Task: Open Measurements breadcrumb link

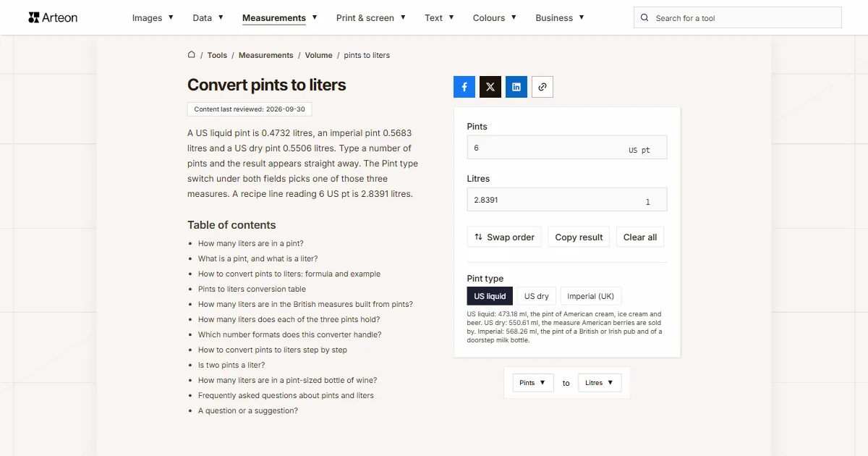Action: (x=265, y=55)
